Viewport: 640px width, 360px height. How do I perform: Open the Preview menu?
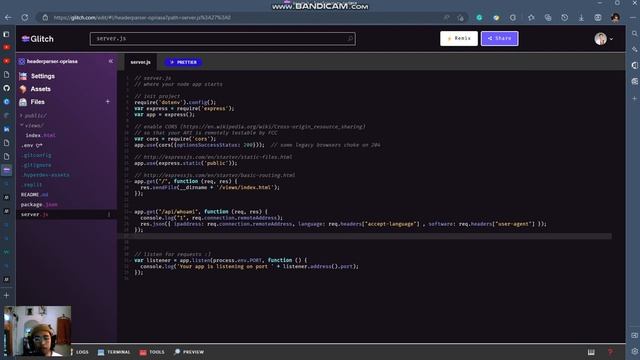[x=189, y=352]
